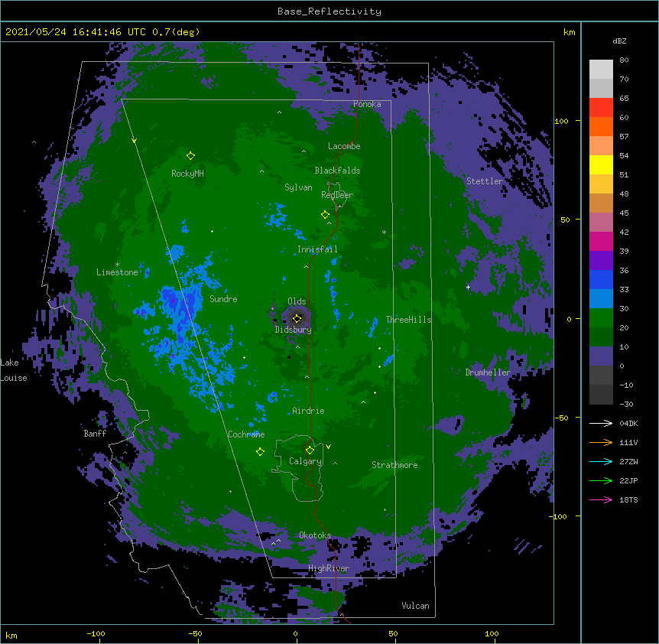Viewport: 659px width, 644px height.
Task: Select the magenta 18TS arrow in legend
Action: click(601, 499)
